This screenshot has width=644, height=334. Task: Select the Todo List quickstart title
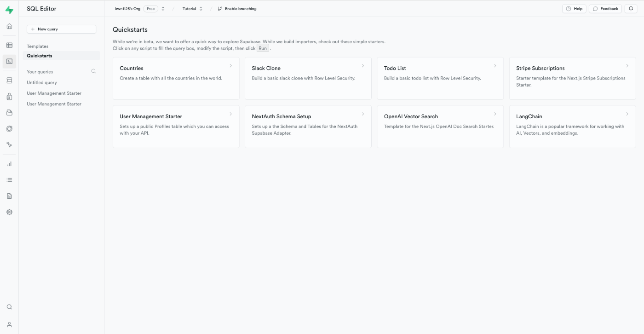[395, 68]
